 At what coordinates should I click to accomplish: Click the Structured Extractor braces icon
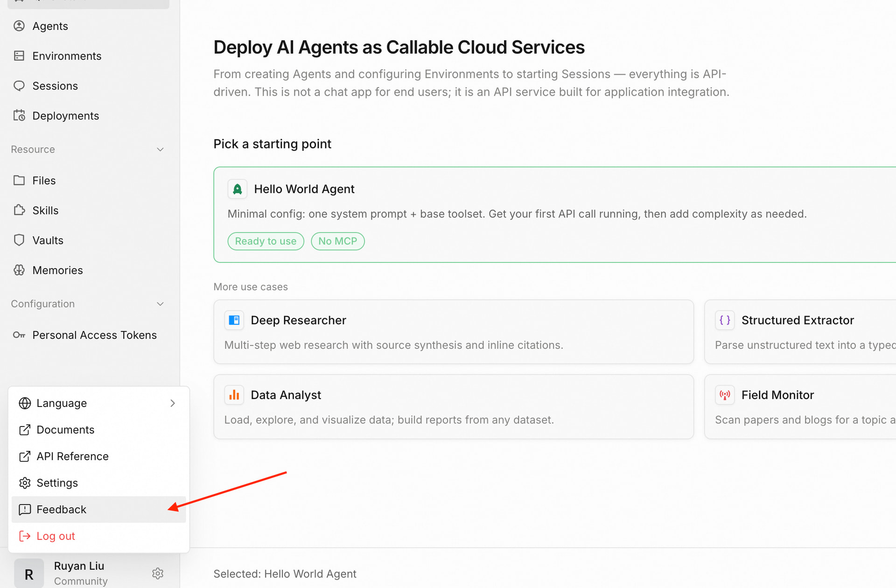pyautogui.click(x=725, y=320)
